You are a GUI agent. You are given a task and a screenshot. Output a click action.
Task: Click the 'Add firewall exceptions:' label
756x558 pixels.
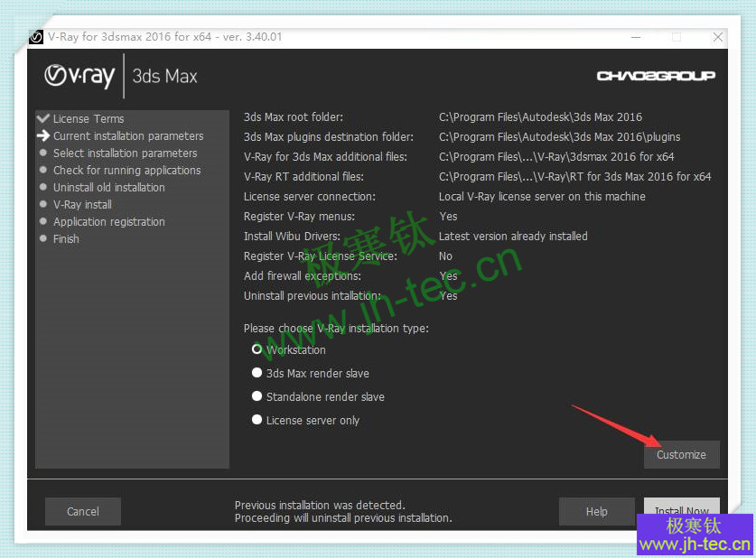click(303, 275)
